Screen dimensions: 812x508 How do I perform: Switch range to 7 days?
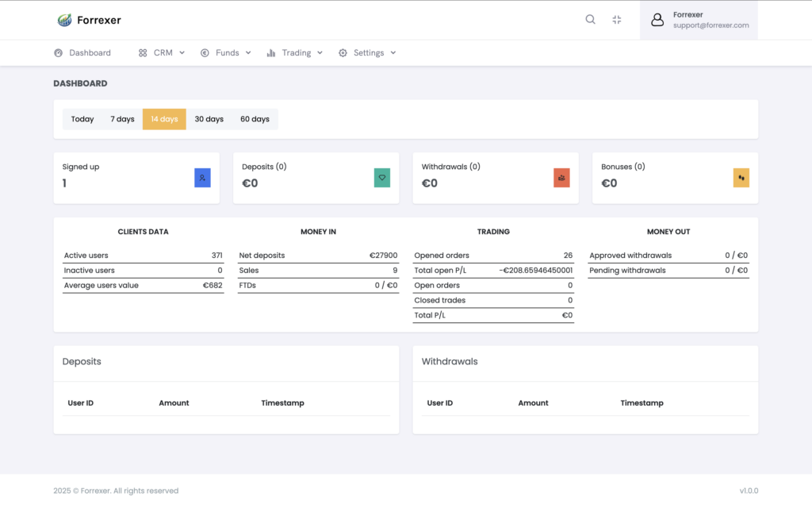[x=122, y=119]
